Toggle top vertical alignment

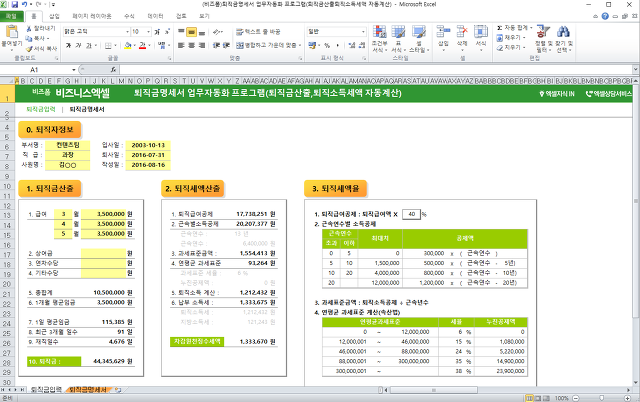[x=181, y=31]
